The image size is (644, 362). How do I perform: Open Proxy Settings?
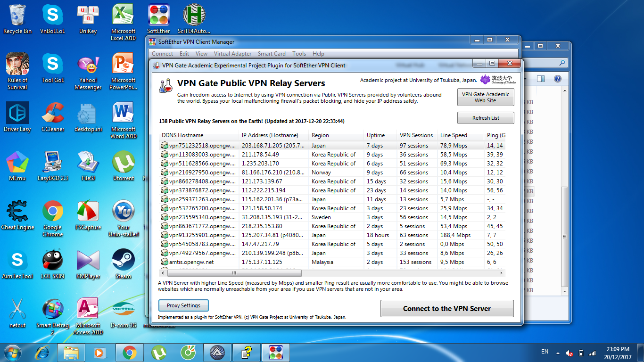tap(183, 305)
